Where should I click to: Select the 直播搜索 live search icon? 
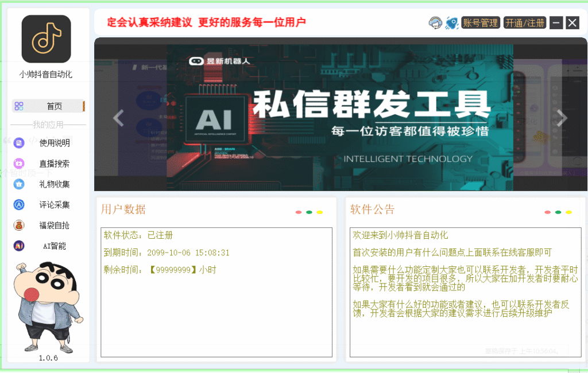coord(18,163)
